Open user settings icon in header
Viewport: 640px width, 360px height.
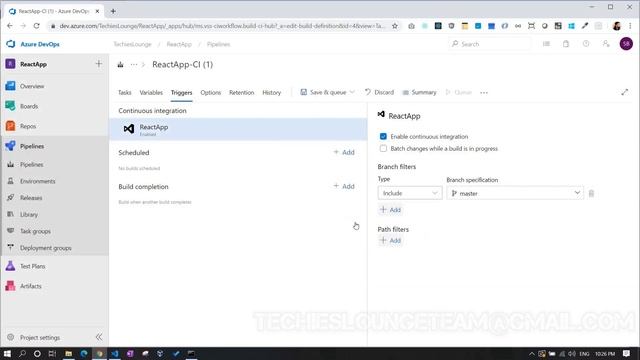606,44
